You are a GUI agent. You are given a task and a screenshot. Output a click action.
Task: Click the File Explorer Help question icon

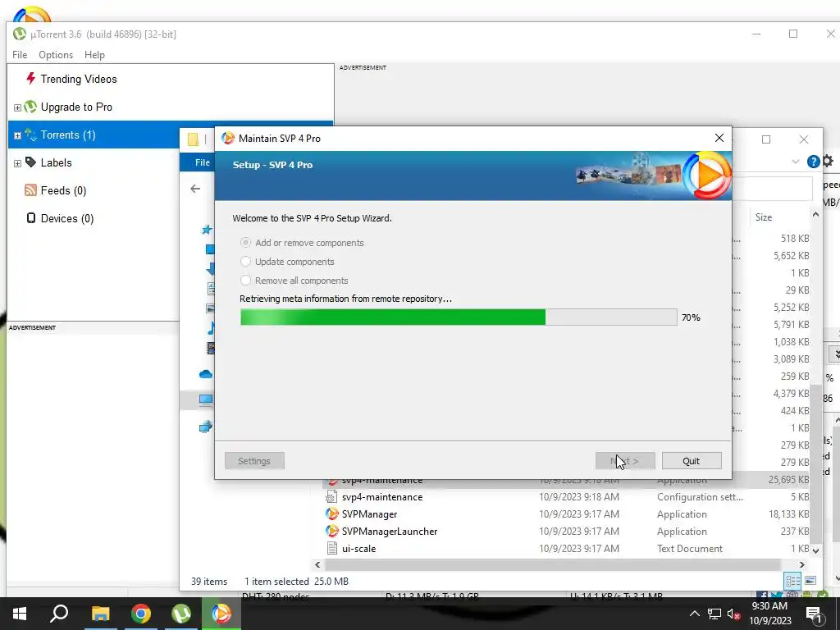pyautogui.click(x=813, y=162)
